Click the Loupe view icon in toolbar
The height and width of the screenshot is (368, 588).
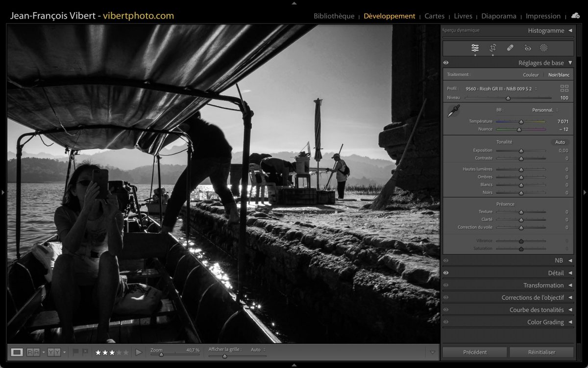(x=17, y=352)
